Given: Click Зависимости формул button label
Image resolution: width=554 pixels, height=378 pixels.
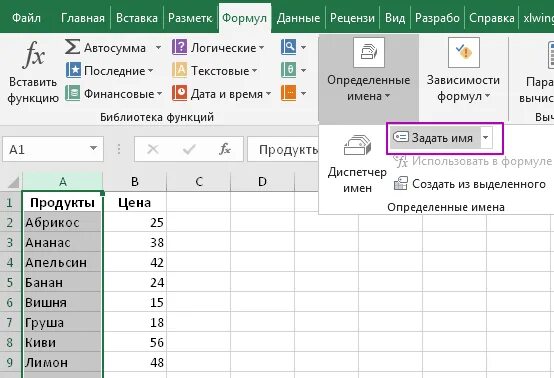Looking at the screenshot, I should 463,88.
